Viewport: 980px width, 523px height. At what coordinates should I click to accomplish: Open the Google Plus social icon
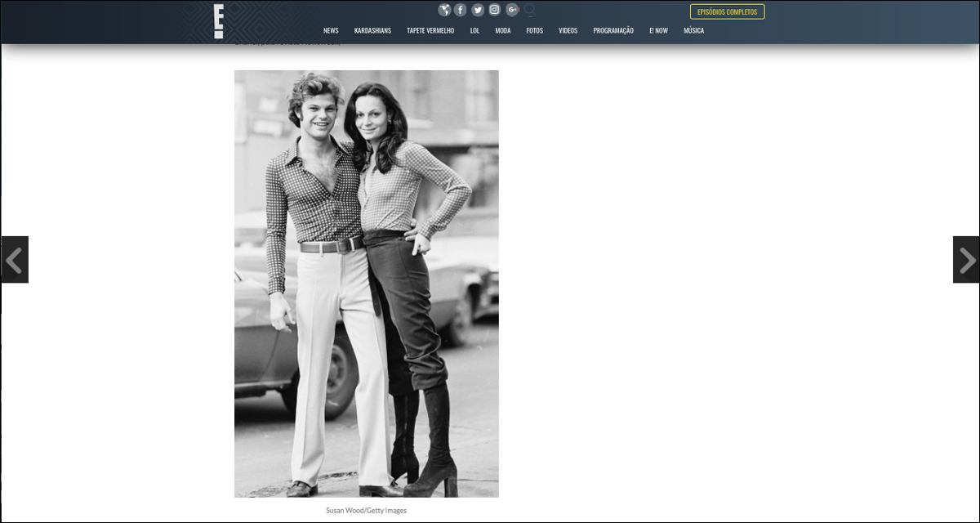[x=512, y=10]
